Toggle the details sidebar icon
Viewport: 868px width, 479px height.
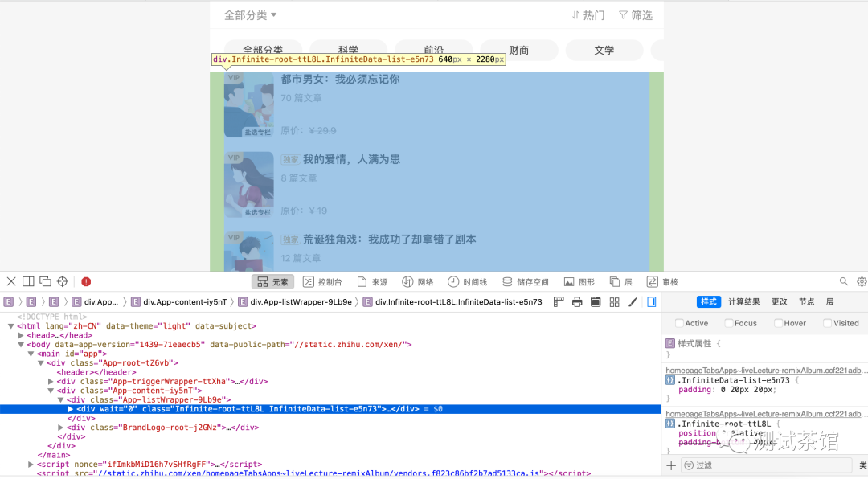[x=652, y=302]
